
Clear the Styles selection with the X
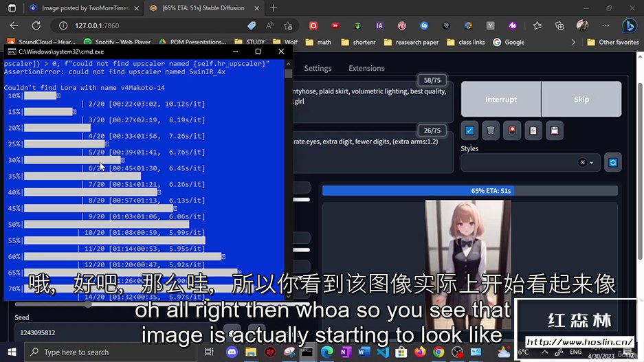coord(582,163)
